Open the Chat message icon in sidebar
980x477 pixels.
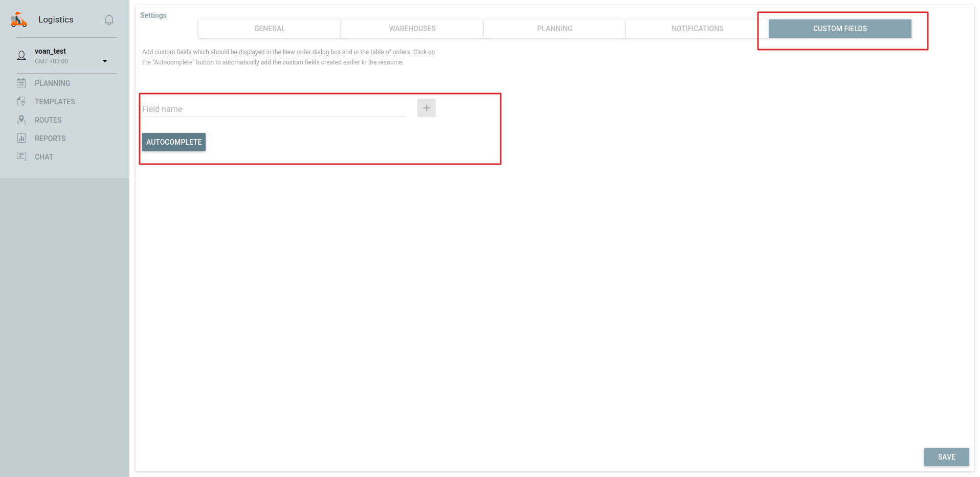[21, 156]
